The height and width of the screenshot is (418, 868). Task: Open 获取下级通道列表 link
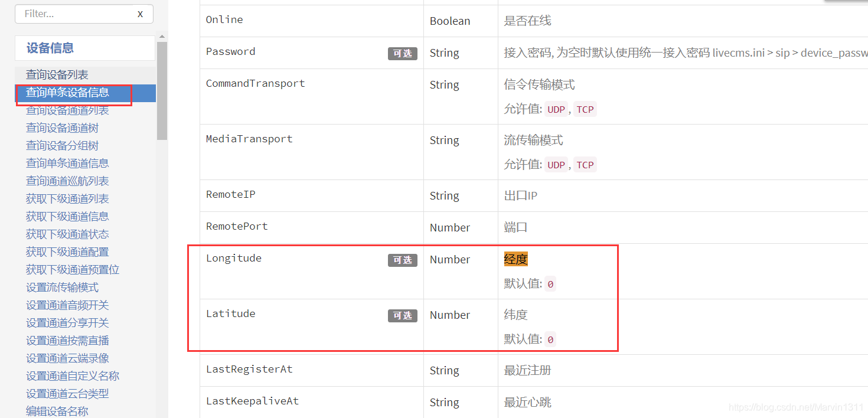(x=67, y=199)
